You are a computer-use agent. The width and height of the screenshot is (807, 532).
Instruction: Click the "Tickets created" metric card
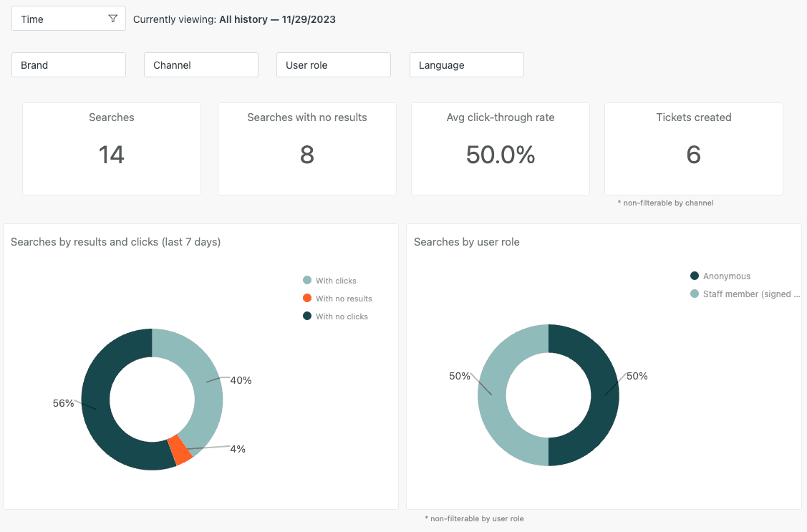pos(693,149)
